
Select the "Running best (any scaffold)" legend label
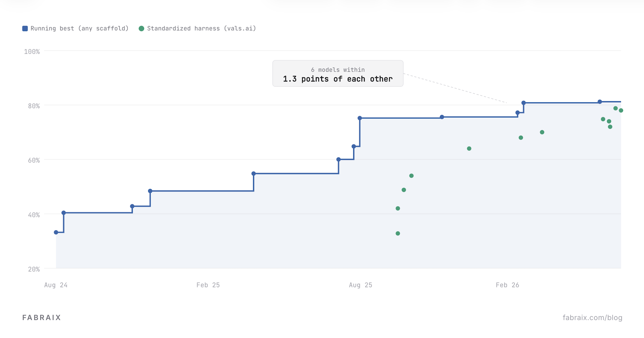[79, 28]
